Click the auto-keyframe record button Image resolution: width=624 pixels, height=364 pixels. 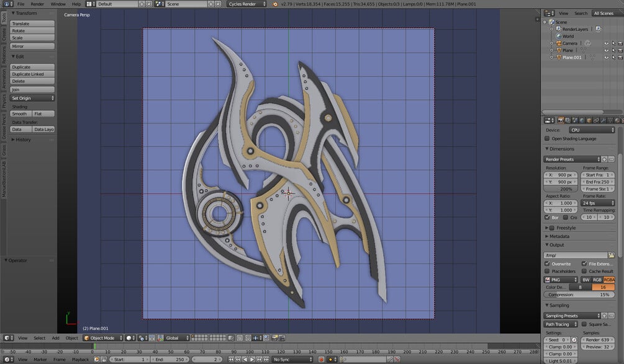point(322,360)
